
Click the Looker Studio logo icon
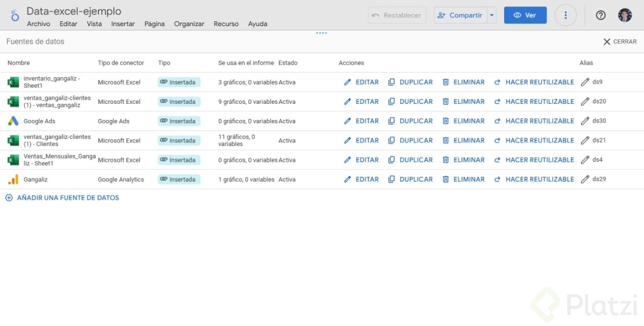tap(15, 15)
